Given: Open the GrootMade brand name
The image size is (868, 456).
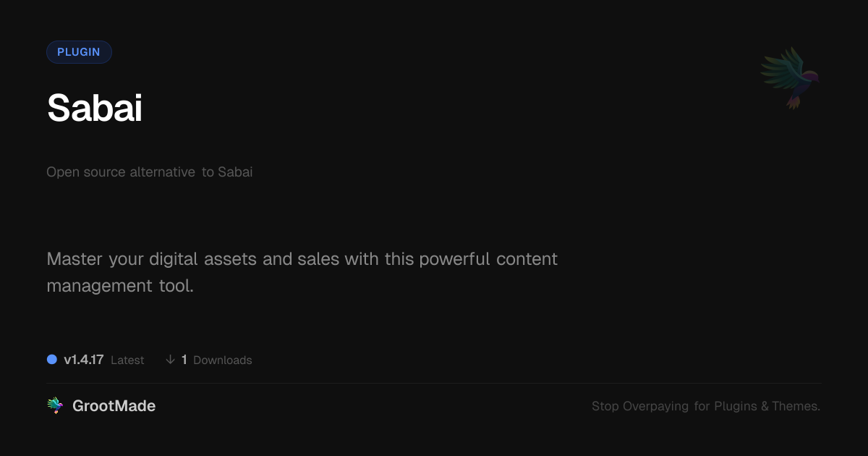Looking at the screenshot, I should point(114,406).
